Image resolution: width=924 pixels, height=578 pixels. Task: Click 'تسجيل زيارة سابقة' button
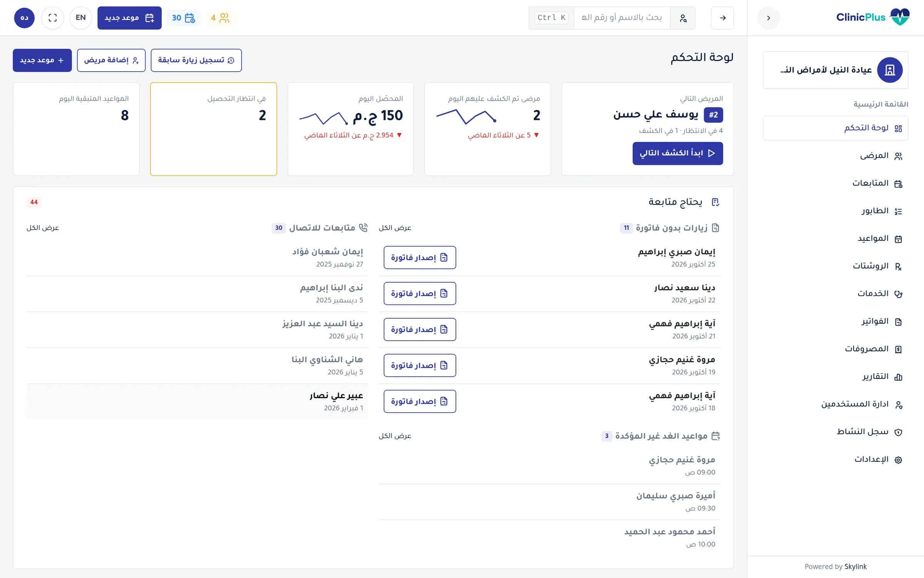(x=196, y=60)
